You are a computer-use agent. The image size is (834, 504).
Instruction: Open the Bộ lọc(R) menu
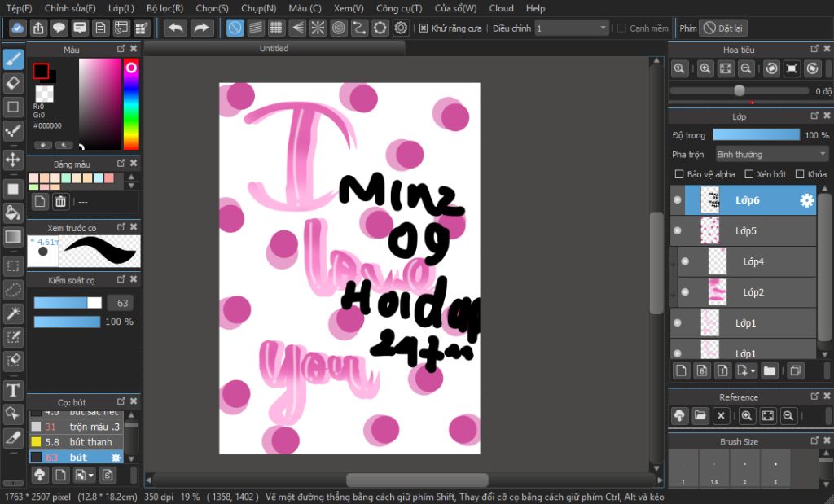pyautogui.click(x=165, y=8)
